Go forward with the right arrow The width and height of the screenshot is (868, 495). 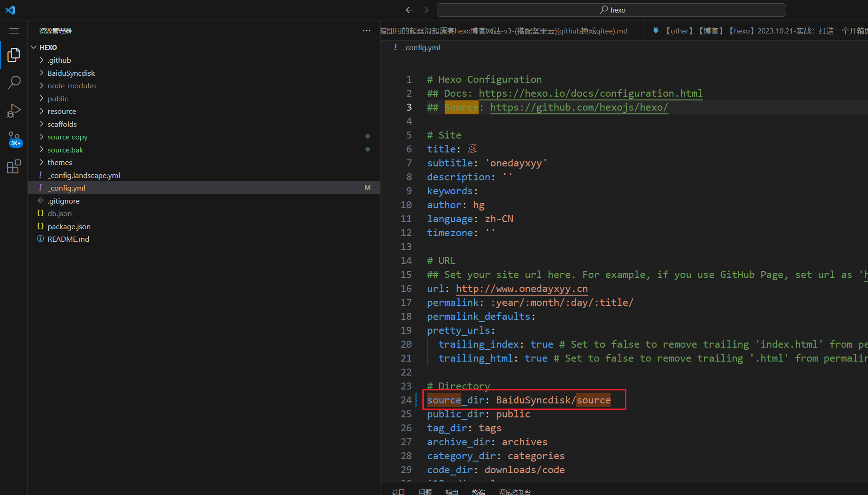click(x=425, y=10)
